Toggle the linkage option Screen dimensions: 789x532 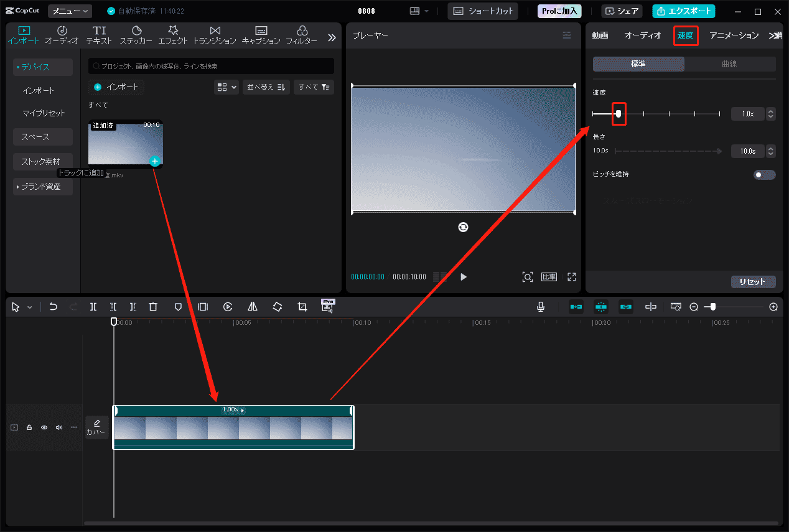point(626,307)
